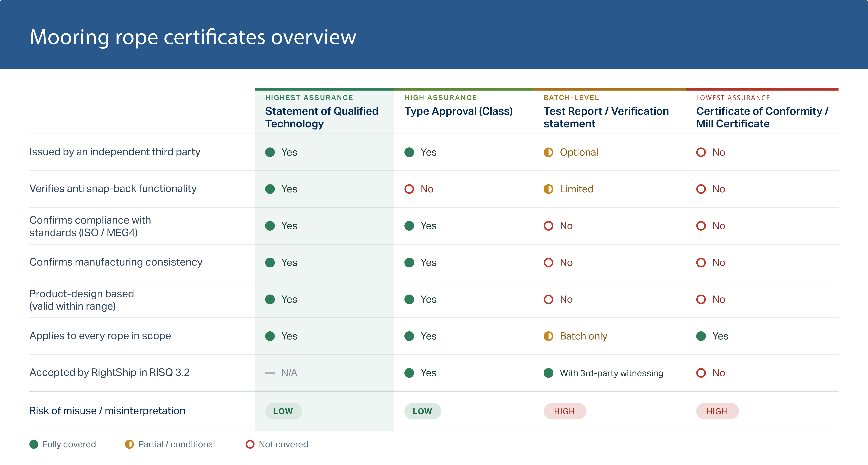Select the Certificate of Conformity / Mill Certificate heading

coord(762,117)
